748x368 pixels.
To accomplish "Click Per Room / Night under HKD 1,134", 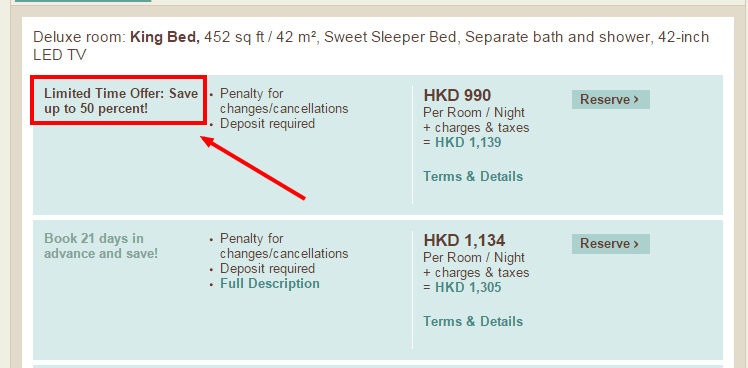I will pos(474,258).
